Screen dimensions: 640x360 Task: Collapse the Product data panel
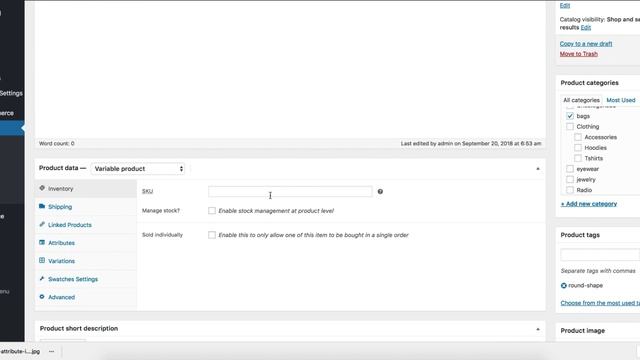[538, 169]
